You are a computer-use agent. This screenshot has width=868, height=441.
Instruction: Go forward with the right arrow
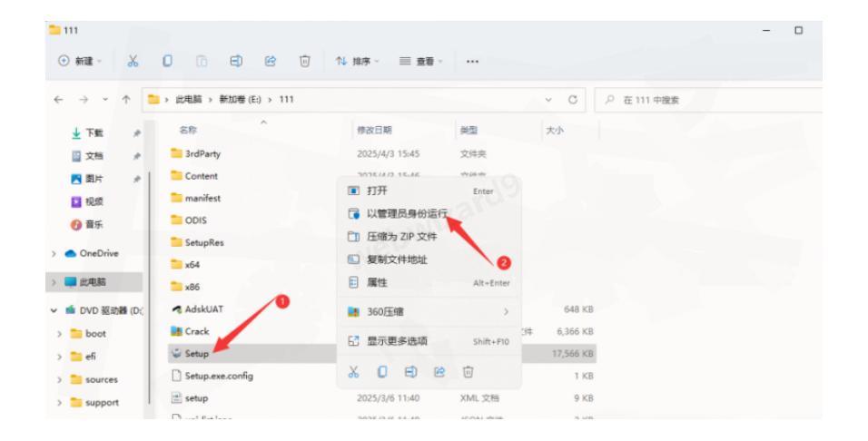coord(83,100)
